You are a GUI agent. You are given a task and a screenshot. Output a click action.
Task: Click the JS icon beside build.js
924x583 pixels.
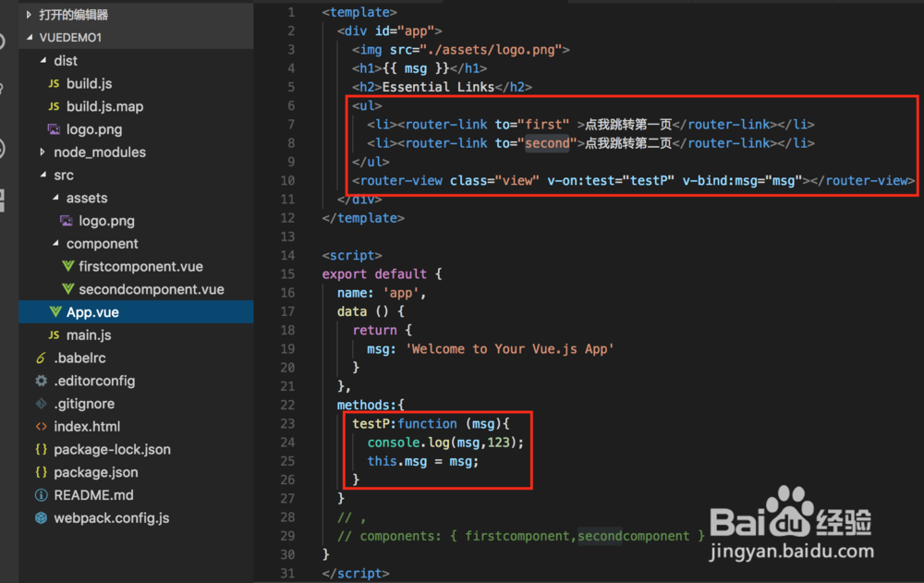[x=54, y=84]
